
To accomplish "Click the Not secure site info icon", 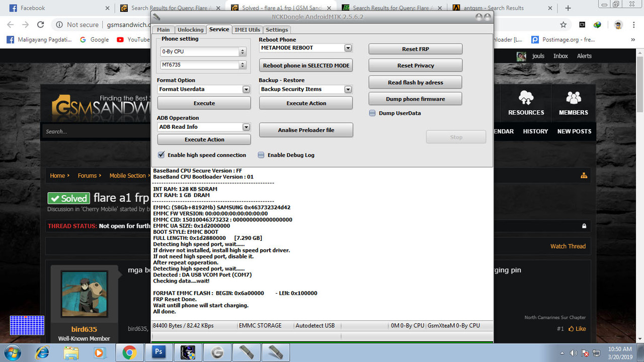I will click(59, 25).
